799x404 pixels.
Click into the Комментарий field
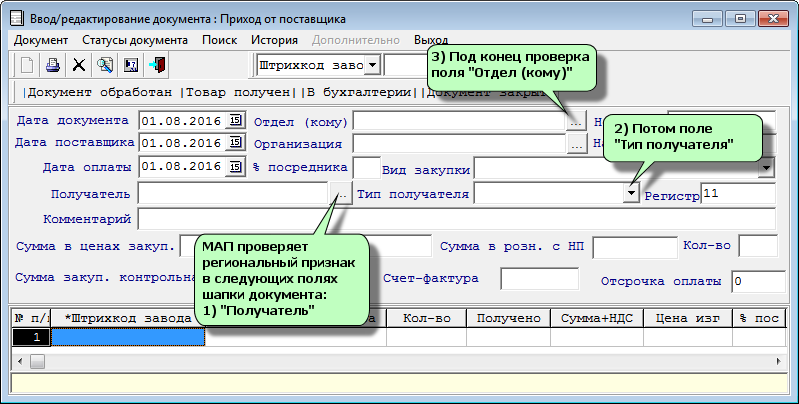click(457, 219)
